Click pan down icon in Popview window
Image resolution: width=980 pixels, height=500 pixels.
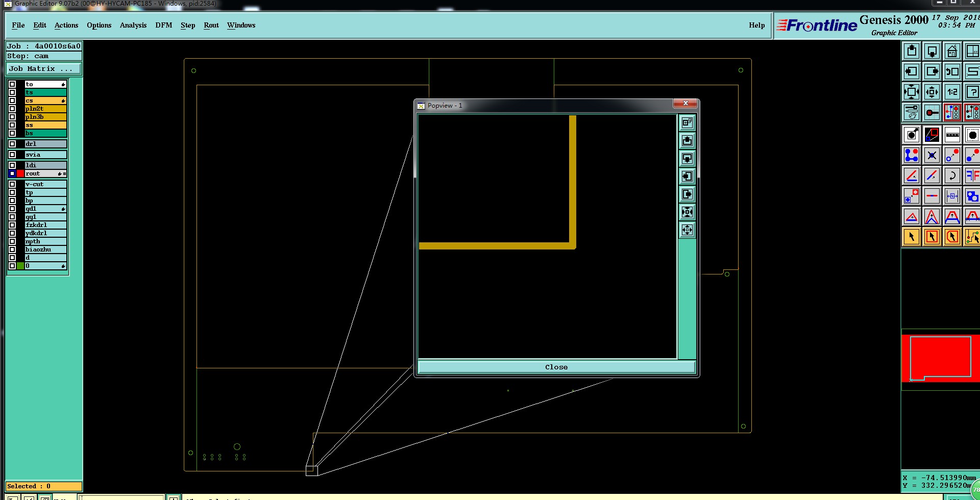(x=688, y=158)
